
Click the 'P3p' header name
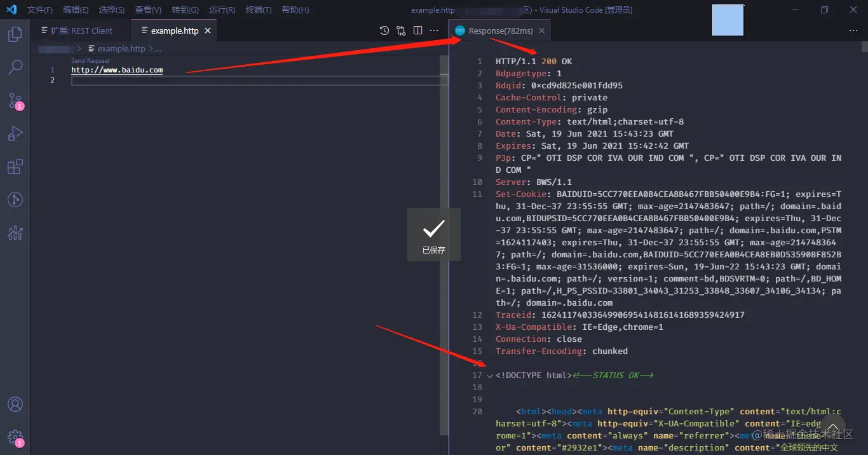click(x=503, y=158)
